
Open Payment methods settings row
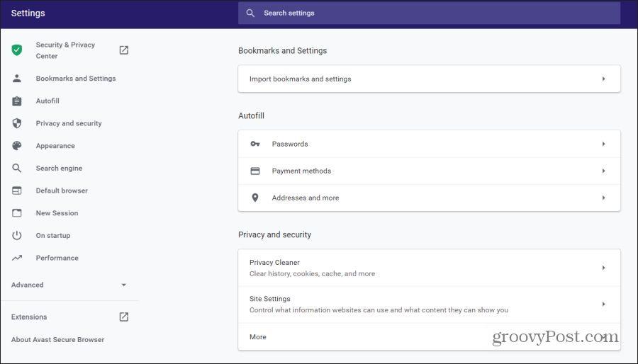click(430, 171)
